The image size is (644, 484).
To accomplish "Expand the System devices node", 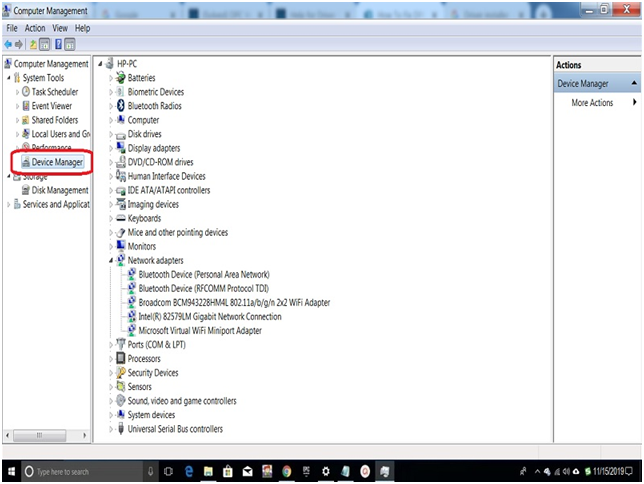I will pyautogui.click(x=111, y=415).
